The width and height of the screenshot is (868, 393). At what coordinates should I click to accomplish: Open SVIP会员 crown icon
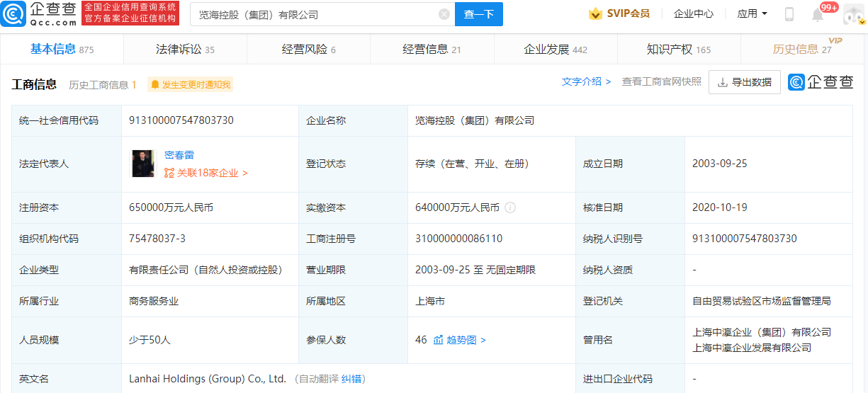click(x=594, y=13)
